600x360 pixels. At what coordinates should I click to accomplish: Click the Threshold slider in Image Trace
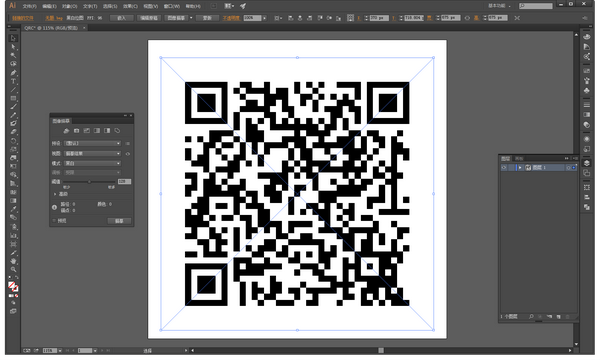89,182
